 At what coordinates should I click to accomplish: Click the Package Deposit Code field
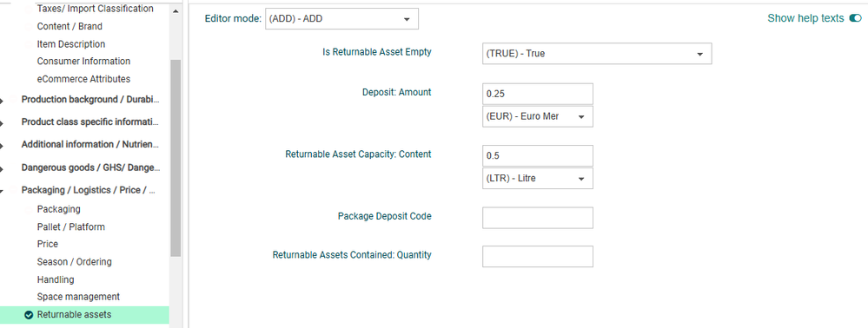tap(538, 218)
